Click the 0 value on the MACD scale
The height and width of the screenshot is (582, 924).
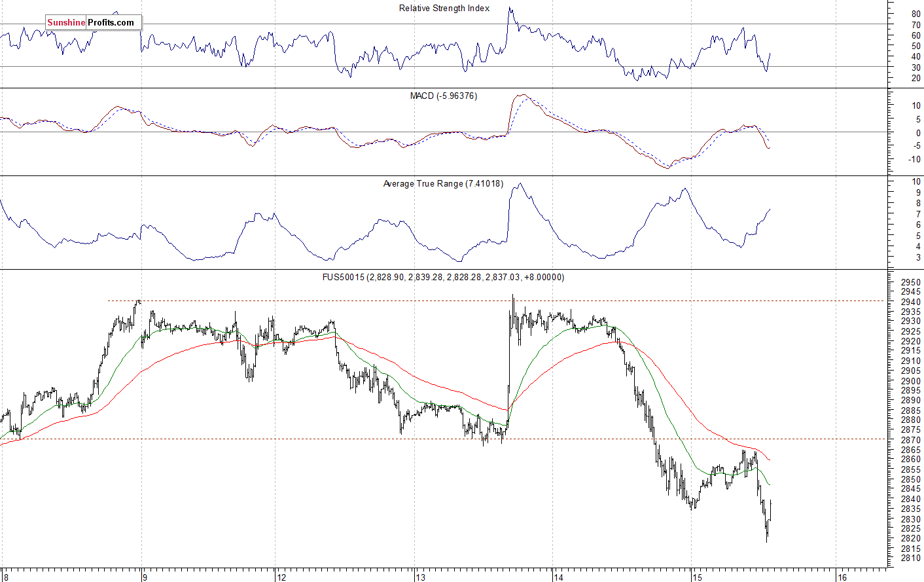918,133
